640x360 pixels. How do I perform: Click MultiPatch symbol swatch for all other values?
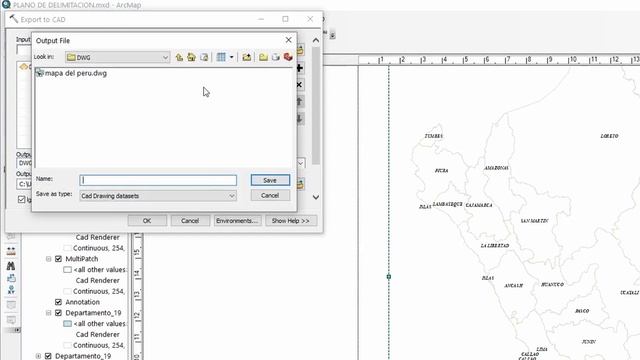[67, 270]
